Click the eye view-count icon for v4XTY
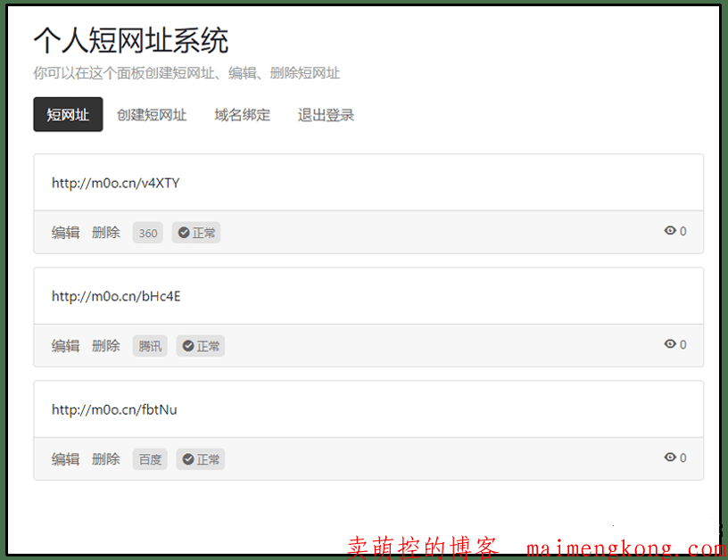The height and width of the screenshot is (560, 728). point(670,231)
